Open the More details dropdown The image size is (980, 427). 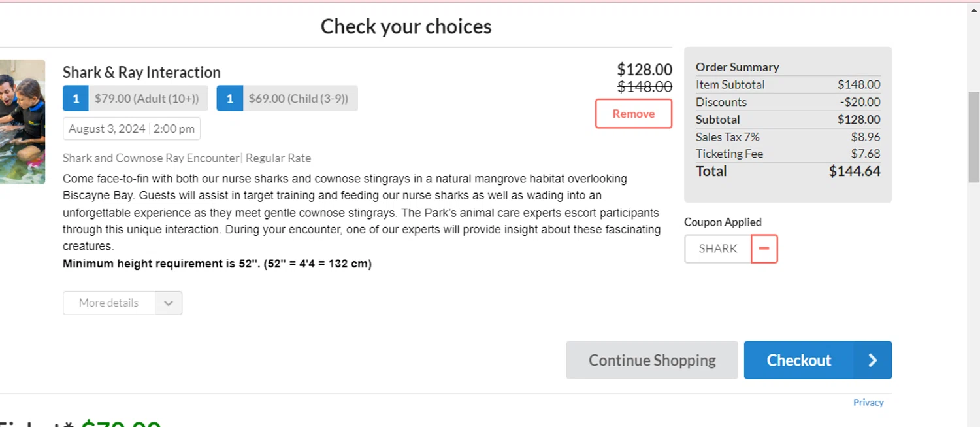[122, 303]
